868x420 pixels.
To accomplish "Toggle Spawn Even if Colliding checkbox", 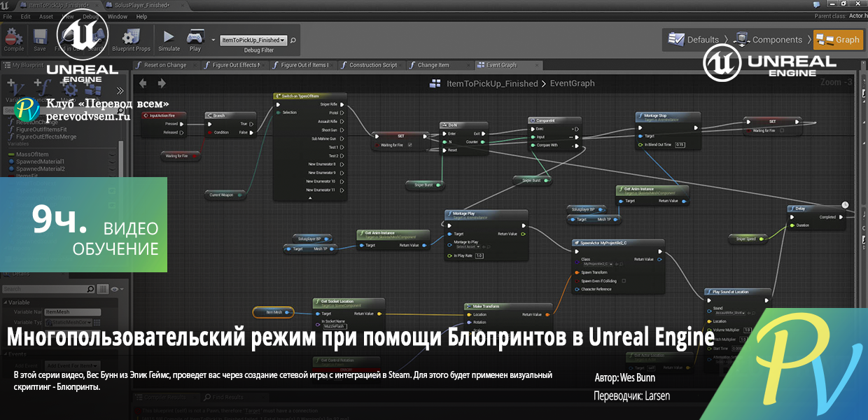I will tap(624, 281).
